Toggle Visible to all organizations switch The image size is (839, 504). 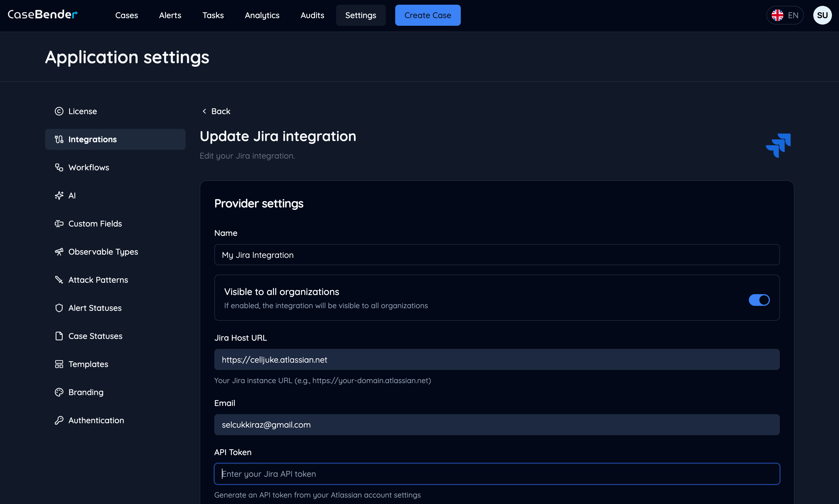coord(759,300)
